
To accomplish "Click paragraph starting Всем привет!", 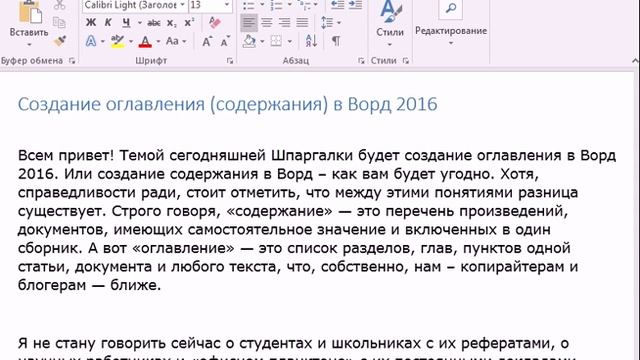I will coord(317,220).
